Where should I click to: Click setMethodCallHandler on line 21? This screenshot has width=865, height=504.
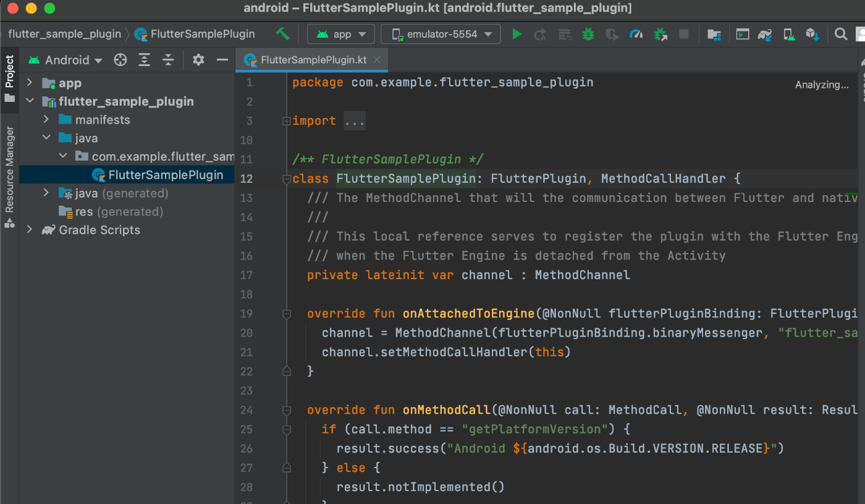(x=453, y=352)
